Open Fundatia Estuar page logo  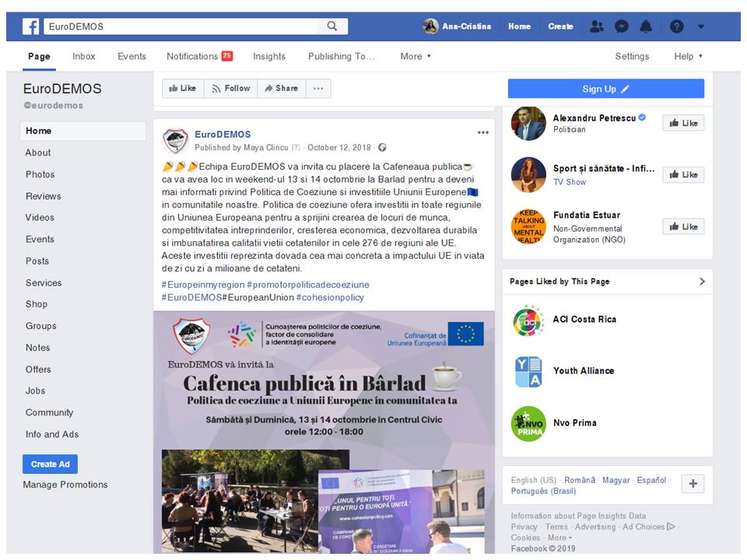(528, 226)
